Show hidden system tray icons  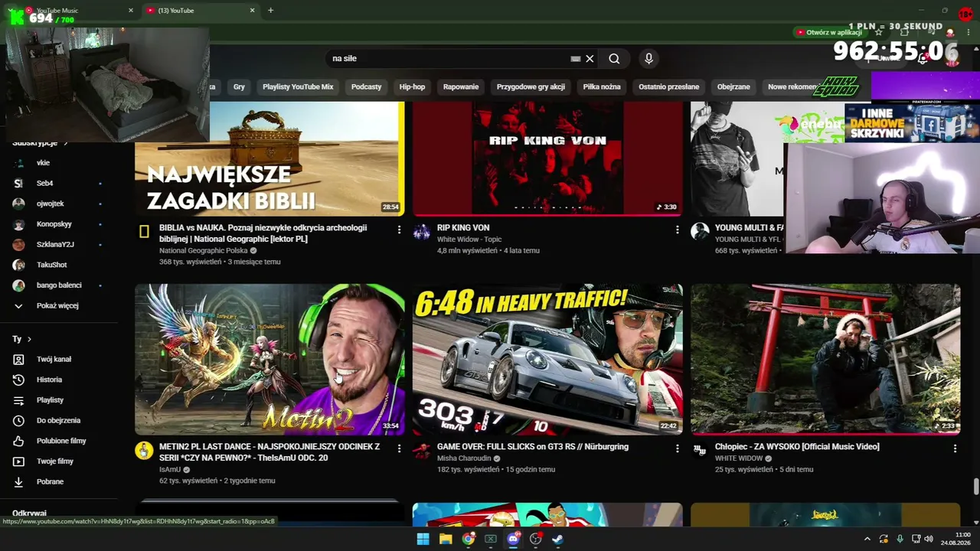867,539
